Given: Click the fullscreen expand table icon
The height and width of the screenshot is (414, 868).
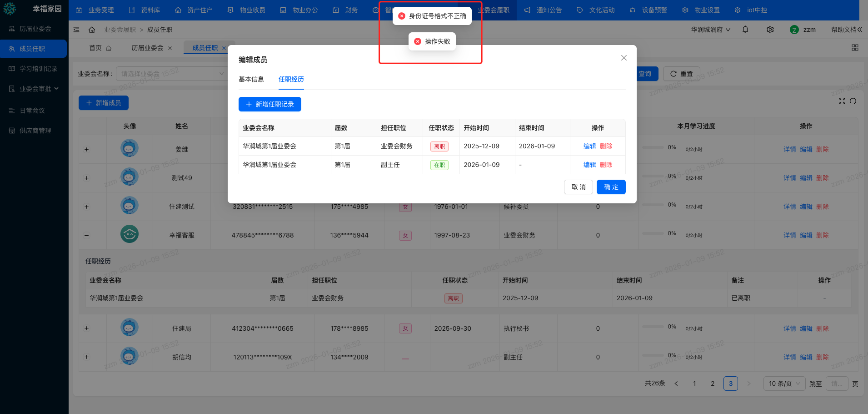Looking at the screenshot, I should 842,101.
